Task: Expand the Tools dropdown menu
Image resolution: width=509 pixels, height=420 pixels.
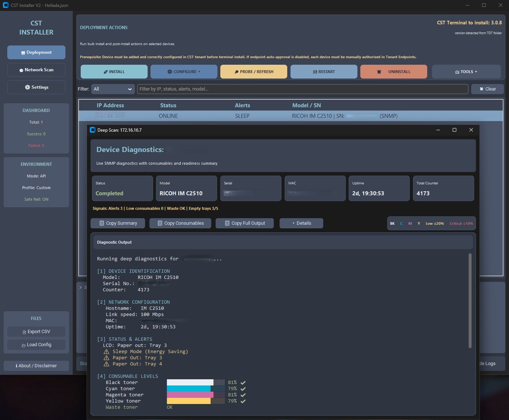Action: 466,72
